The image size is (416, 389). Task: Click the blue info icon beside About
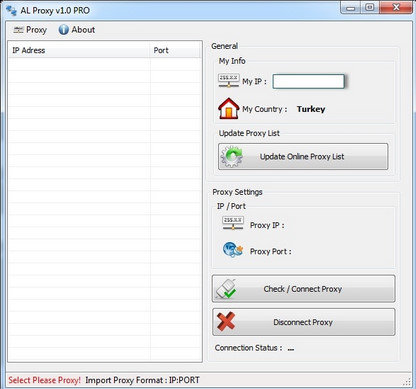63,30
